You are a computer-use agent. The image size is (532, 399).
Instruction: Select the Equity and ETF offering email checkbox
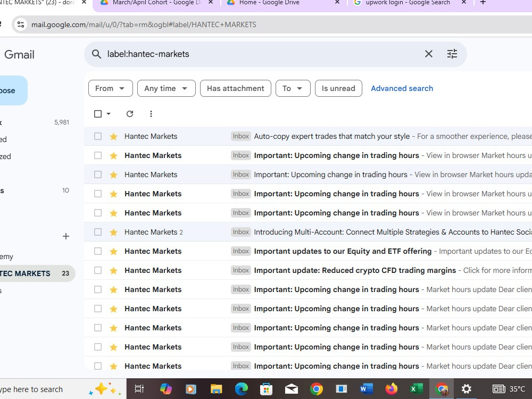click(x=98, y=251)
